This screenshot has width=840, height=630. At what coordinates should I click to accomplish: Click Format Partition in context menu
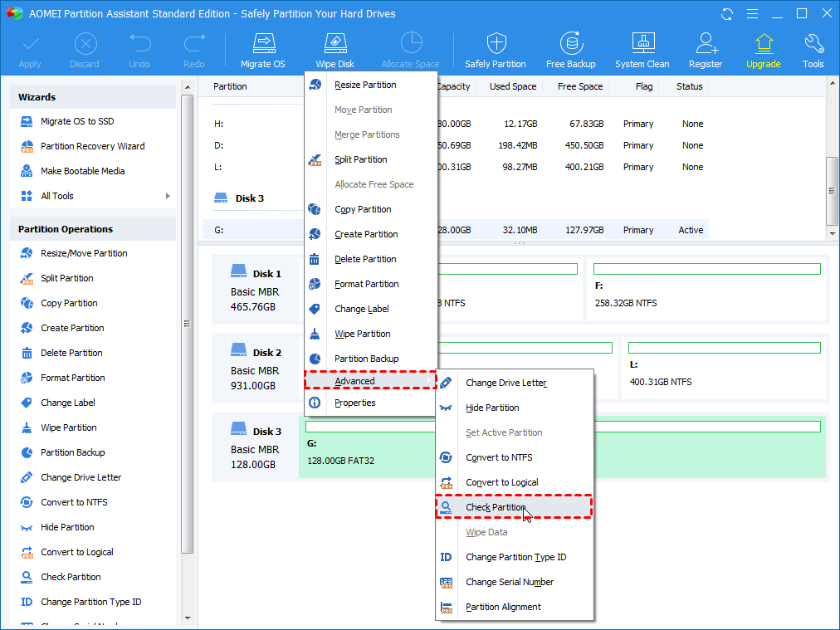point(370,284)
